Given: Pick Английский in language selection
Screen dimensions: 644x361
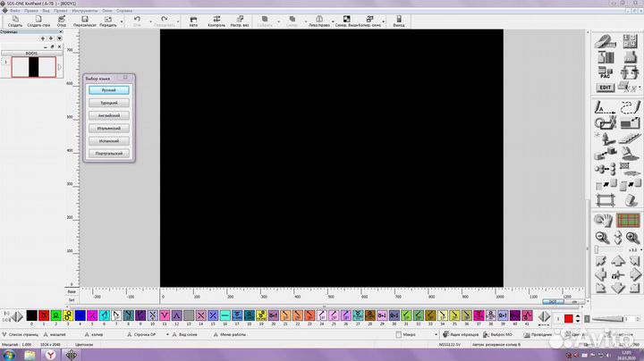Looking at the screenshot, I should 109,115.
